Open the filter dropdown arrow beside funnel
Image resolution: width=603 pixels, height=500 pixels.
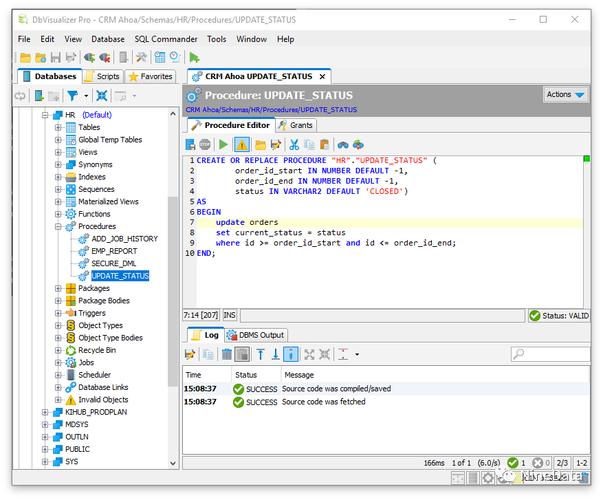point(86,96)
